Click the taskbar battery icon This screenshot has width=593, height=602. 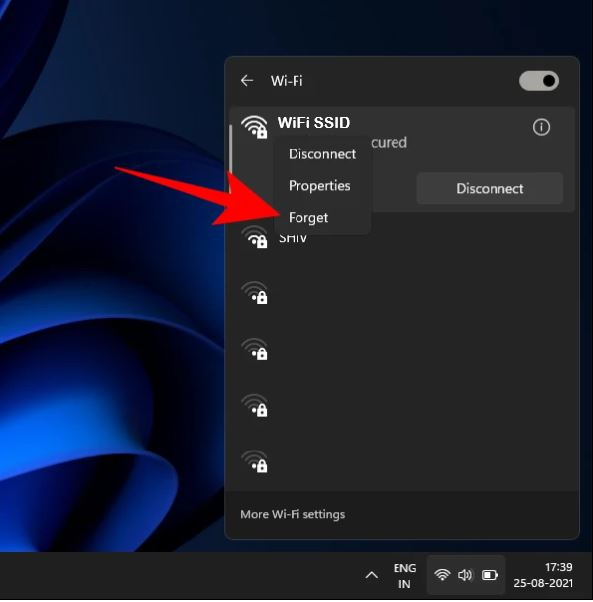click(490, 575)
